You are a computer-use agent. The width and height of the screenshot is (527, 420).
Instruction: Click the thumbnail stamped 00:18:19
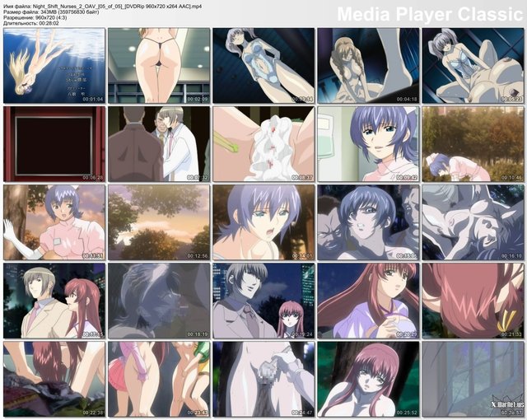[159, 301]
